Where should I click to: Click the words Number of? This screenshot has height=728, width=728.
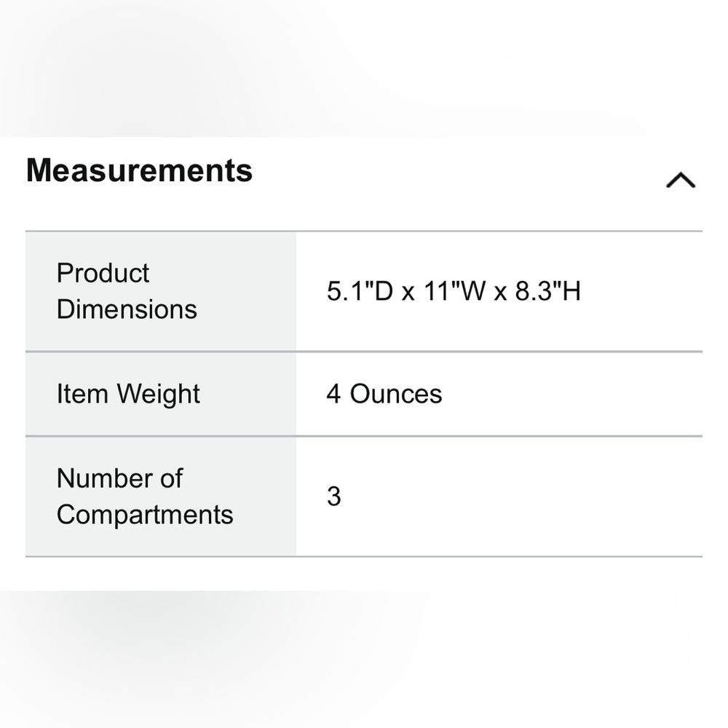tap(119, 478)
